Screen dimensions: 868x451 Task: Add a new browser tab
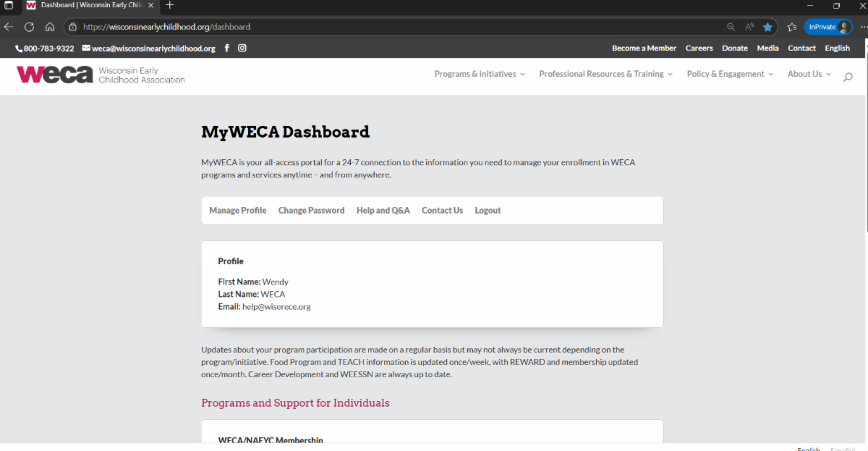point(170,5)
